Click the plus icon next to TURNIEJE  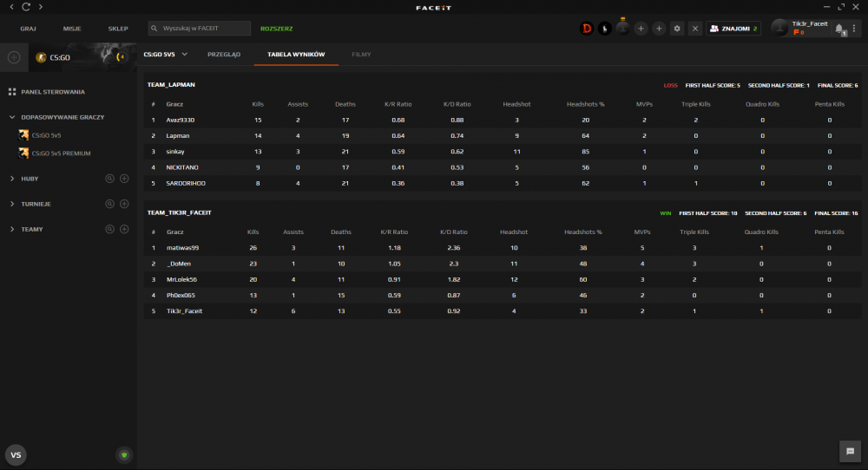124,204
